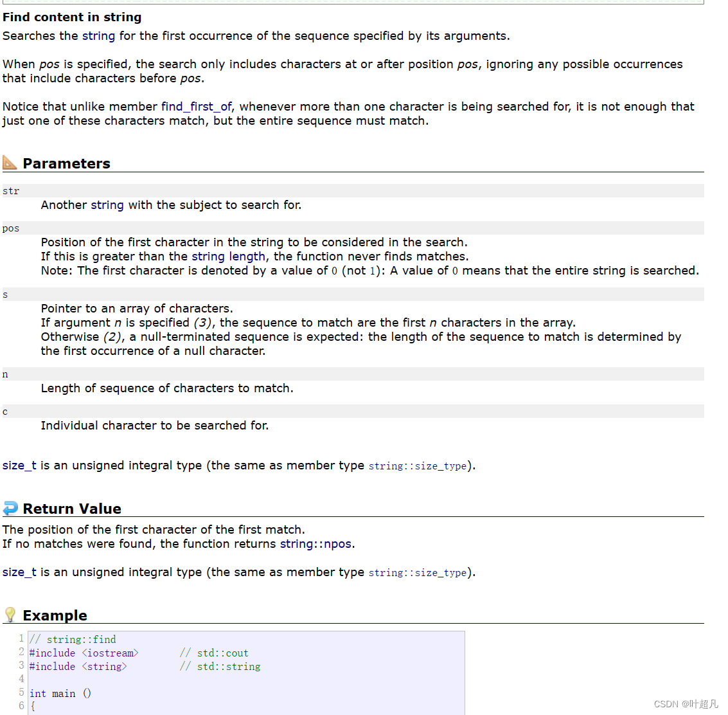The width and height of the screenshot is (728, 715).
Task: Click the Parameters set-square icon
Action: 10,163
